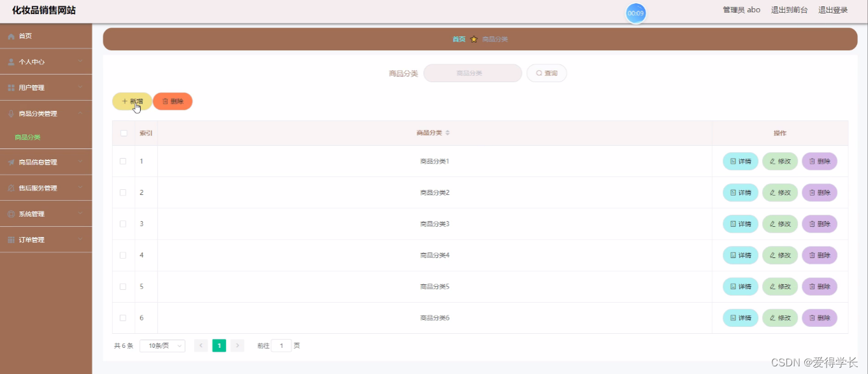The width and height of the screenshot is (868, 374).
Task: Open 详情 for 商品分类5
Action: [x=741, y=286]
